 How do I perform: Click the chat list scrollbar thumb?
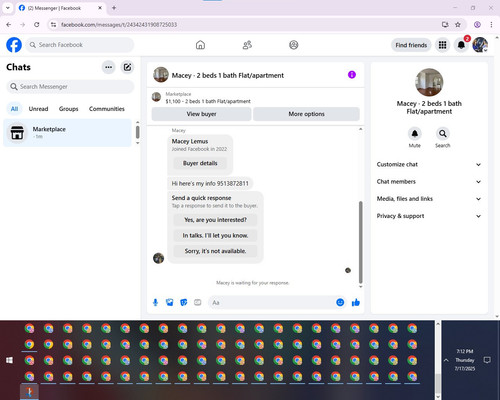pos(137,132)
